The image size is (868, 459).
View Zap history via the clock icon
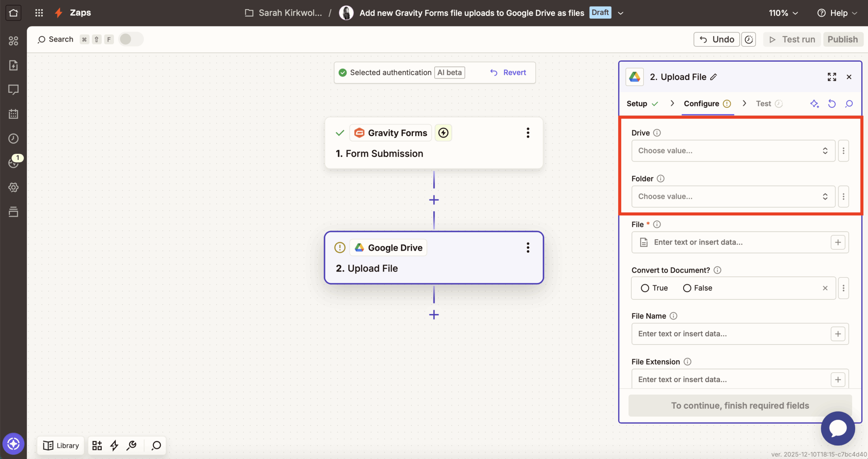pos(14,138)
